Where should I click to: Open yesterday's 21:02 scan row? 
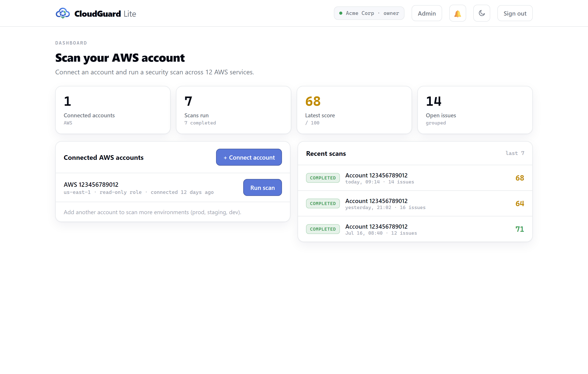click(415, 204)
